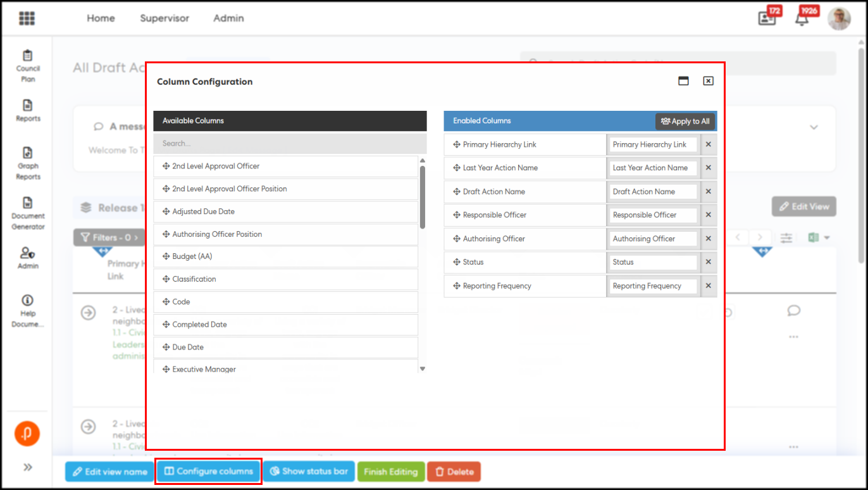This screenshot has height=490, width=868.
Task: Maximize the Column Configuration dialog
Action: click(x=683, y=81)
